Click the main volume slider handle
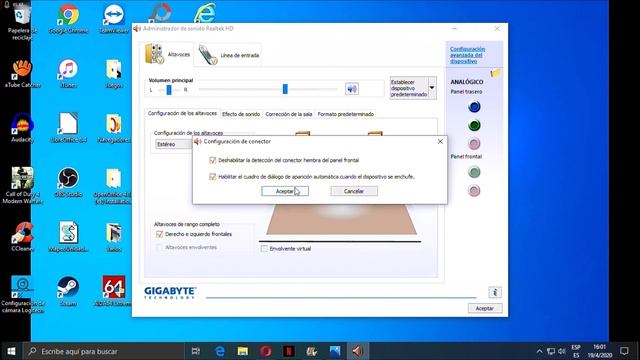The image size is (640, 360). [x=285, y=89]
